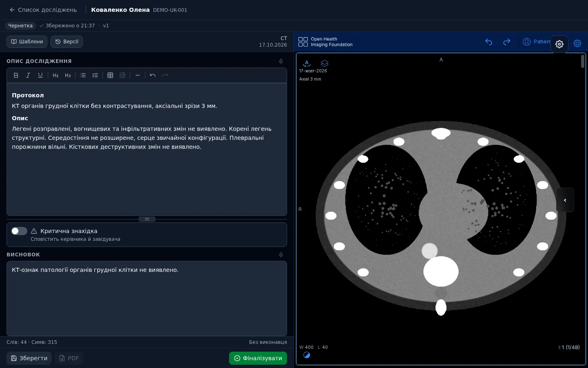Viewport: 588px width, 368px height.
Task: Enable the Критична знахідка switch
Action: click(19, 231)
